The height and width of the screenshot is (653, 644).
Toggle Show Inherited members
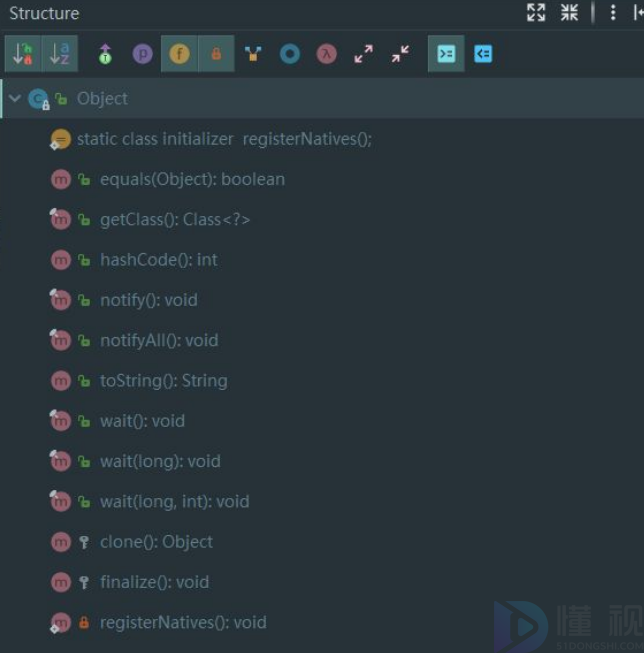tap(105, 54)
